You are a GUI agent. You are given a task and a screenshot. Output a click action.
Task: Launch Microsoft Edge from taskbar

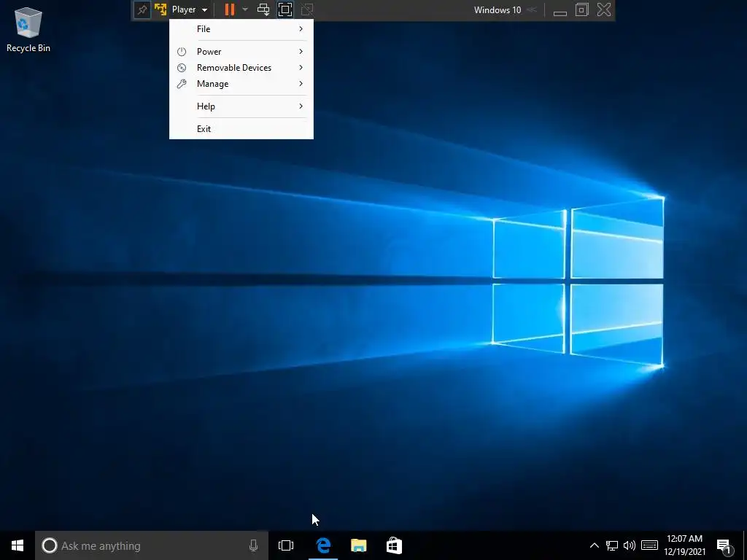tap(323, 545)
